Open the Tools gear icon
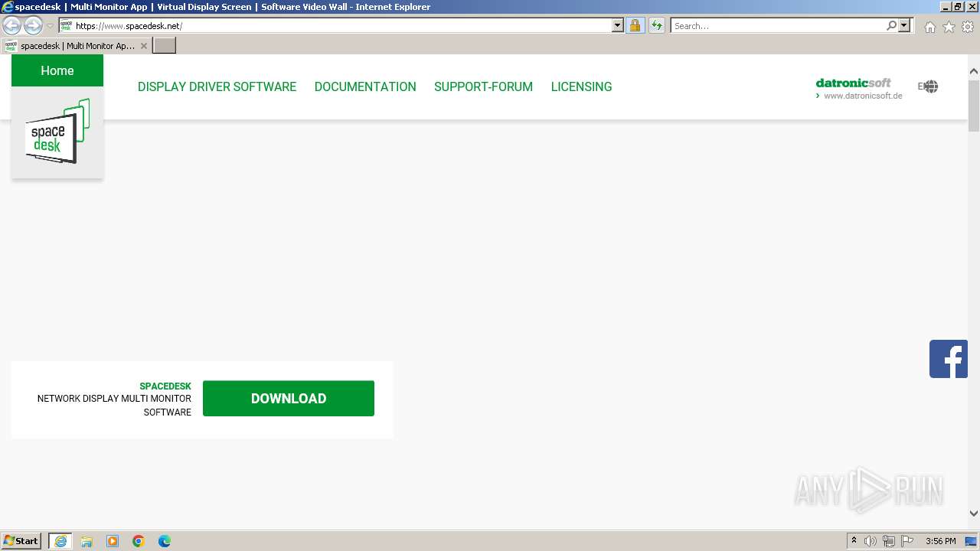The height and width of the screenshot is (551, 980). [968, 27]
